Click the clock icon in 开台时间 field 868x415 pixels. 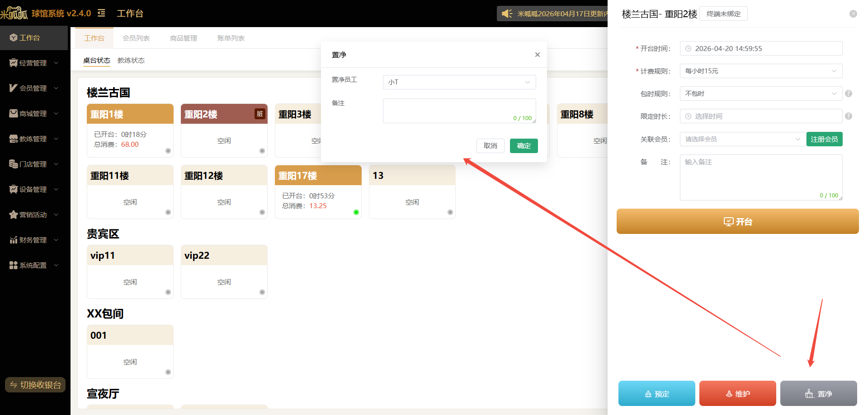(x=688, y=48)
